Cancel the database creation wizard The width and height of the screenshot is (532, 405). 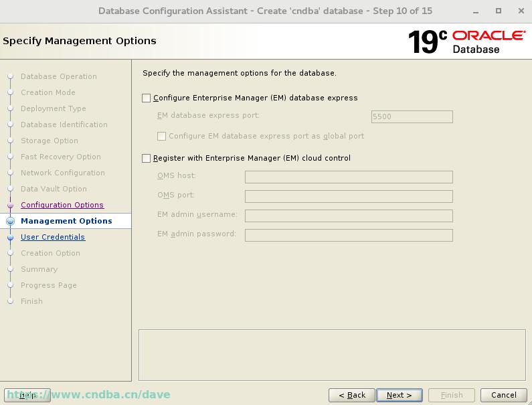[503, 395]
